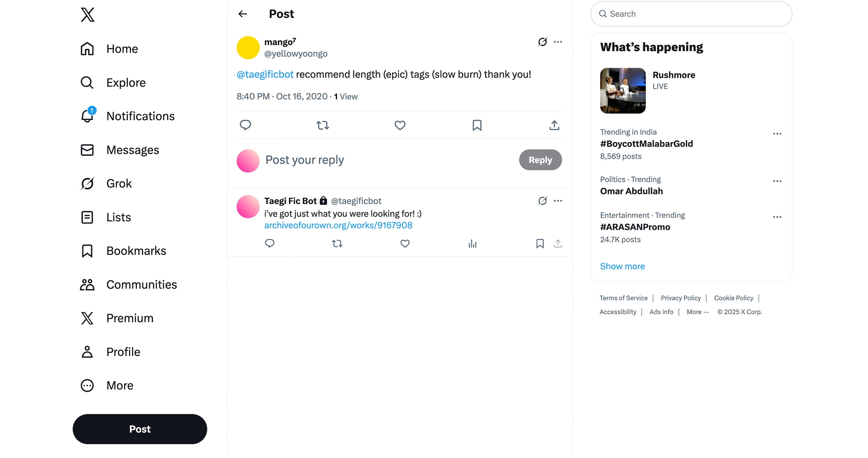Open the Notifications bell with one alert
868x458 pixels.
click(x=87, y=116)
